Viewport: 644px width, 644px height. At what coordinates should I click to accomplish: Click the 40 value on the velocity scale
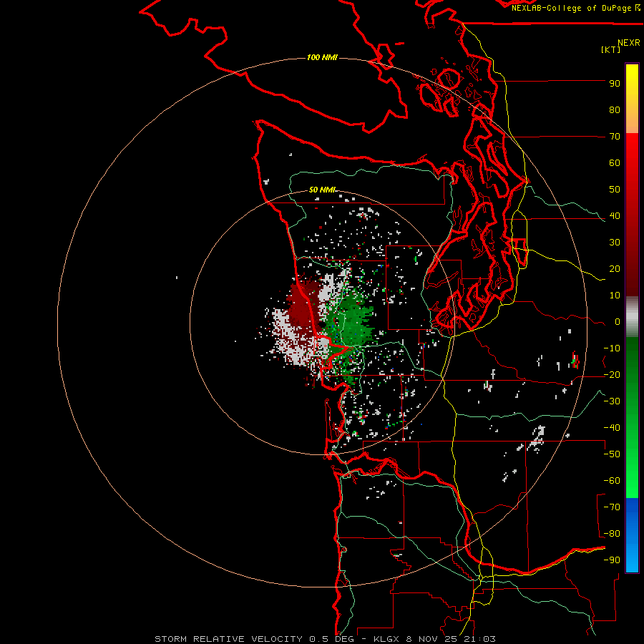[x=615, y=216]
